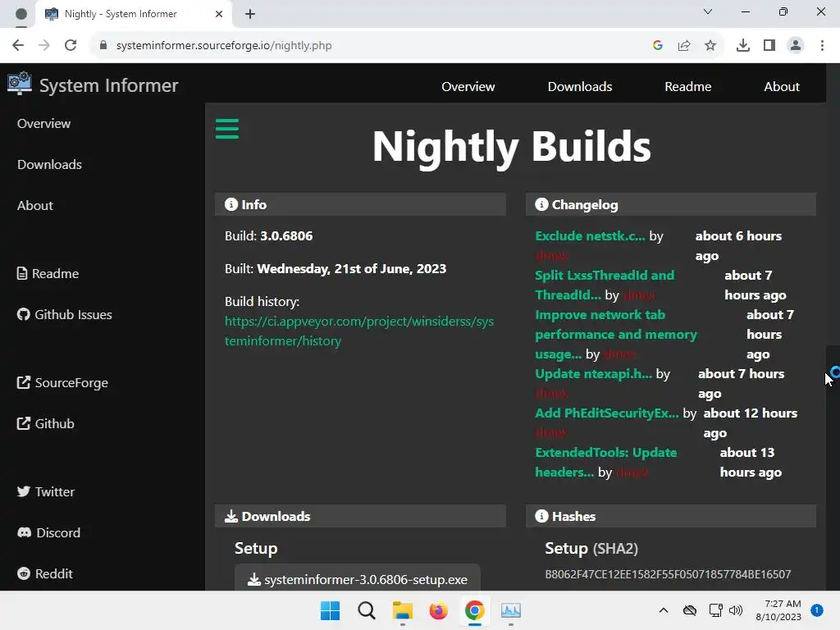This screenshot has width=840, height=630.
Task: Click 'Wednesday, 21st of June, 2023' text
Action: 351,269
